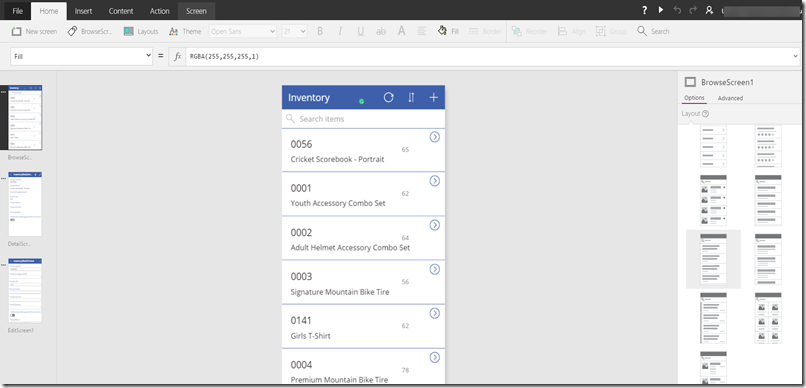The image size is (806, 388).
Task: Click the Fill toolbar button
Action: pos(448,31)
